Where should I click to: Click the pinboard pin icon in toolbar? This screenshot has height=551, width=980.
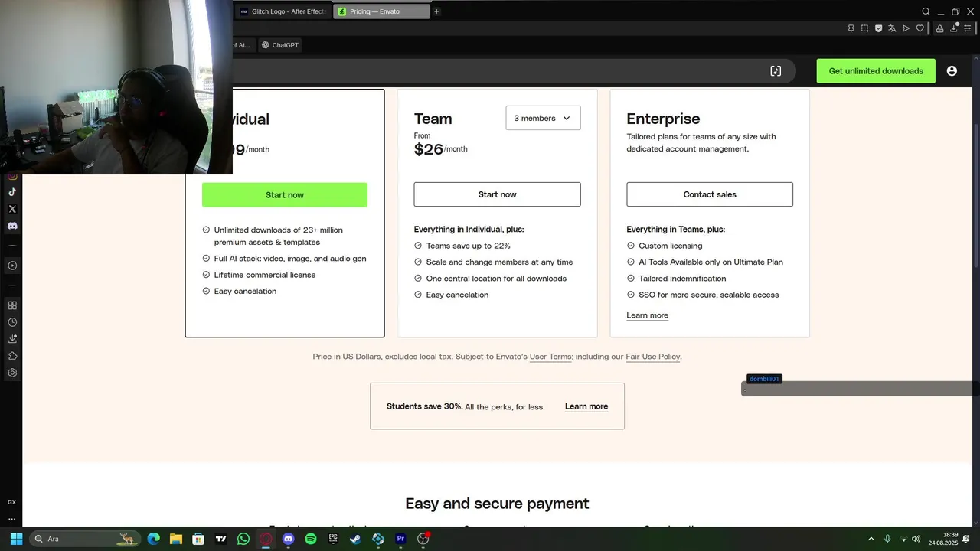[851, 28]
